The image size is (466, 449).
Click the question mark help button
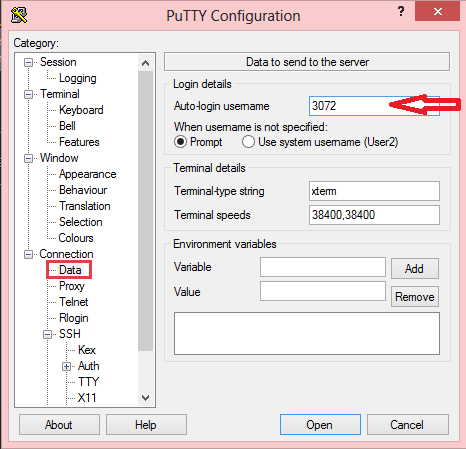401,12
